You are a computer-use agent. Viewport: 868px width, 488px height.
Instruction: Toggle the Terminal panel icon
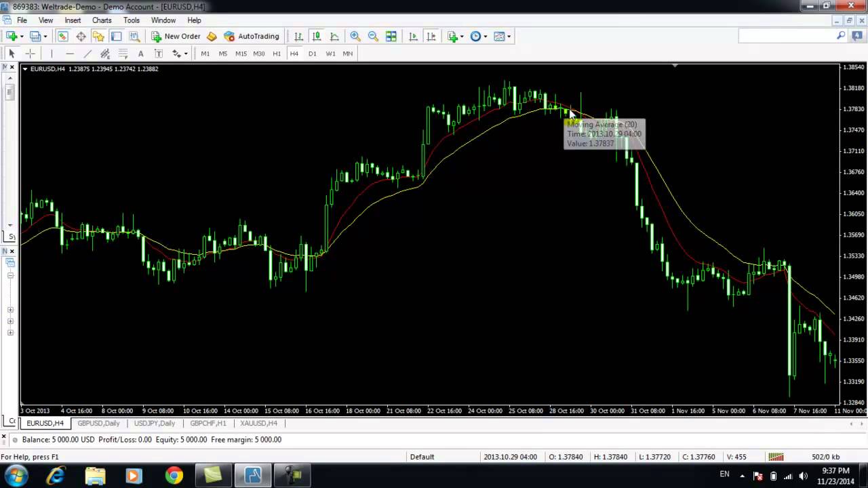(x=116, y=36)
